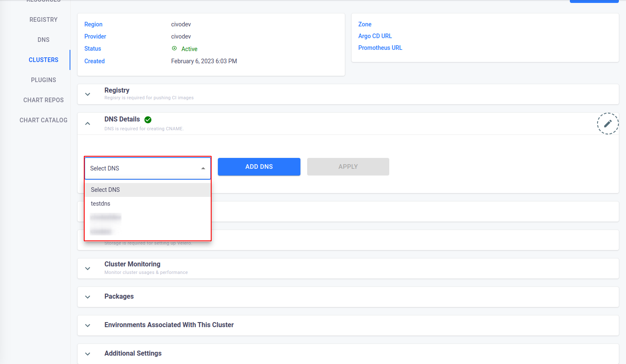Choose the Select DNS placeholder option in list
Viewport: 626px width, 364px height.
point(147,190)
